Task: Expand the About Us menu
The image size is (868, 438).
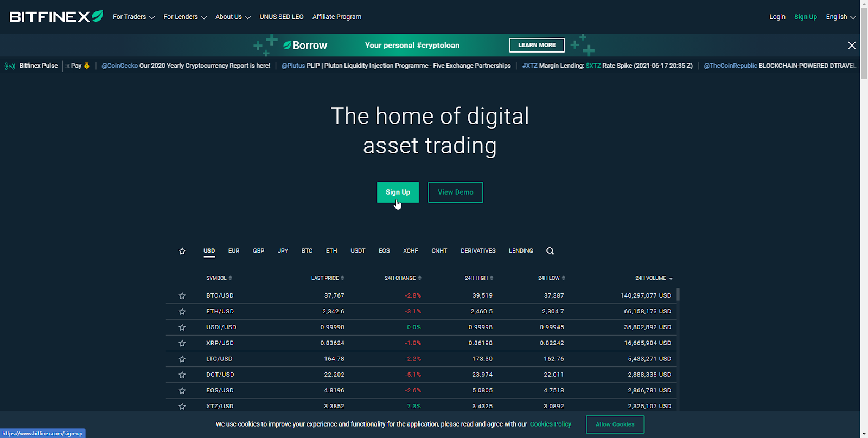Action: [233, 17]
